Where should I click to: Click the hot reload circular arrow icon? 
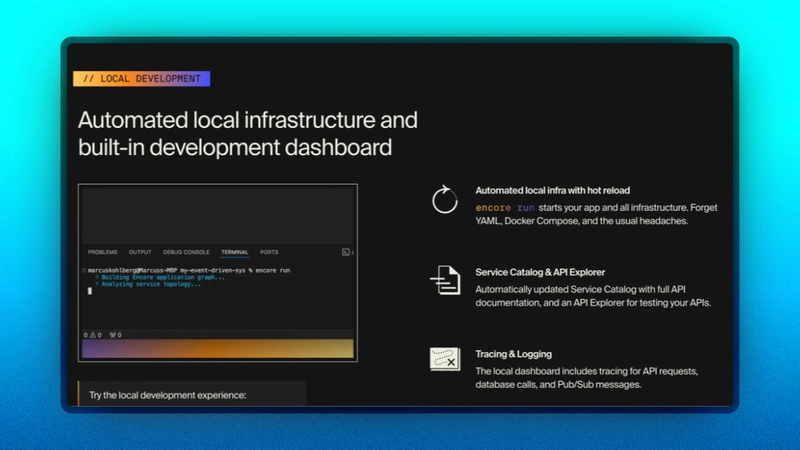(444, 200)
